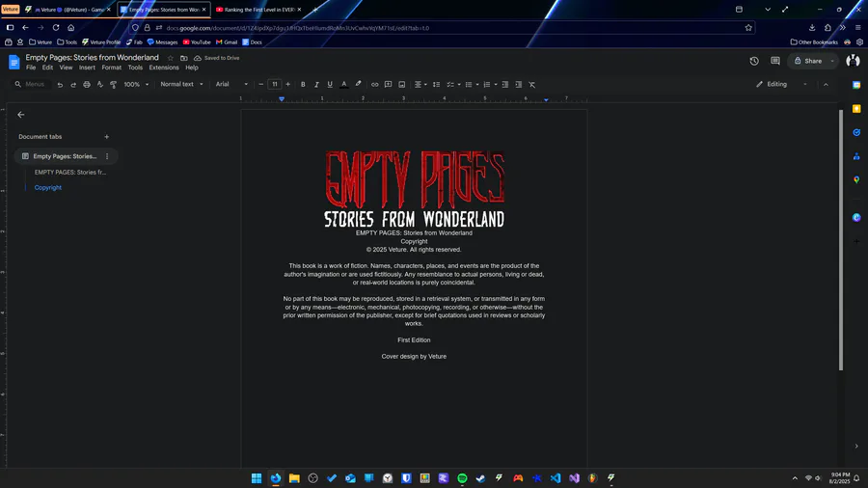Click the Share button
This screenshot has width=868, height=488.
tap(807, 61)
